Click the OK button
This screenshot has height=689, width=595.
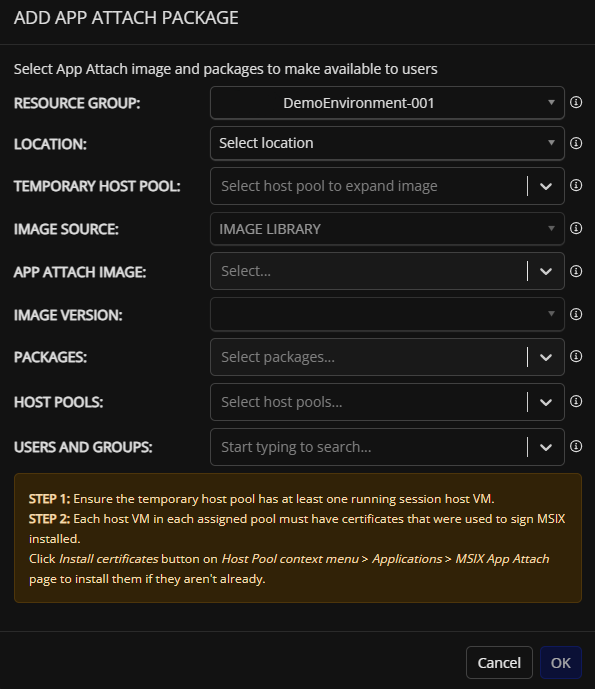click(x=561, y=663)
